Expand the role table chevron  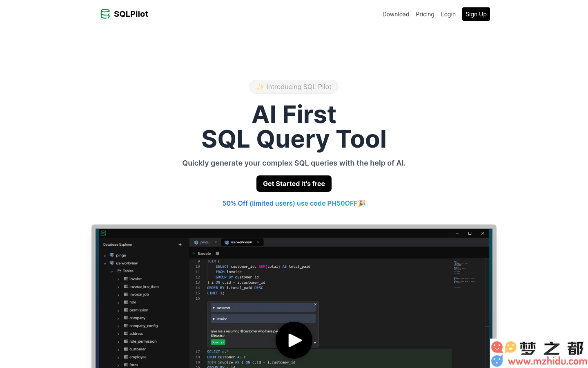(118, 303)
